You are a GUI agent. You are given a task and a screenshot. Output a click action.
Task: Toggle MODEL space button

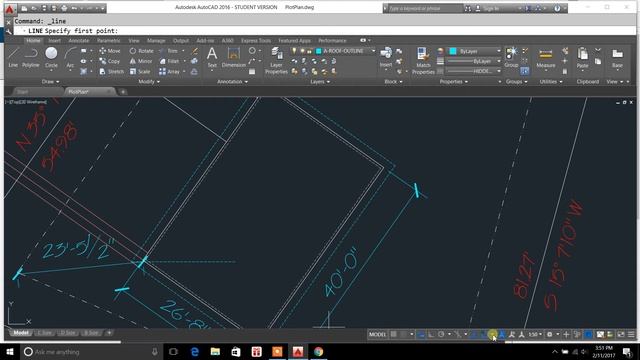coord(377,334)
